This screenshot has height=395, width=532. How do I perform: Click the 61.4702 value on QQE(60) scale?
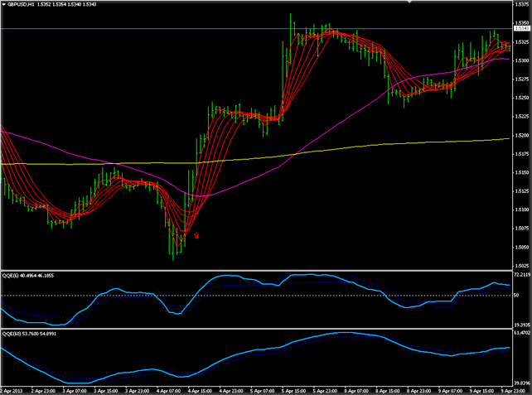tap(521, 333)
